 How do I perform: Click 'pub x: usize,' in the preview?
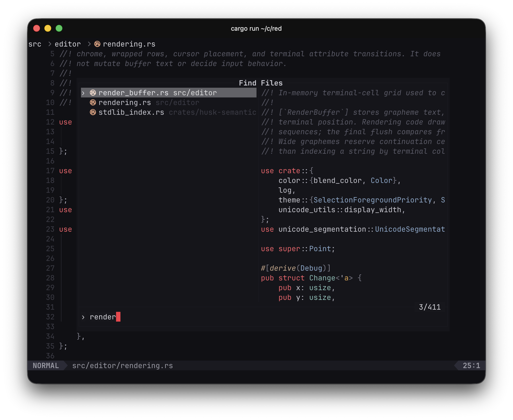(307, 288)
